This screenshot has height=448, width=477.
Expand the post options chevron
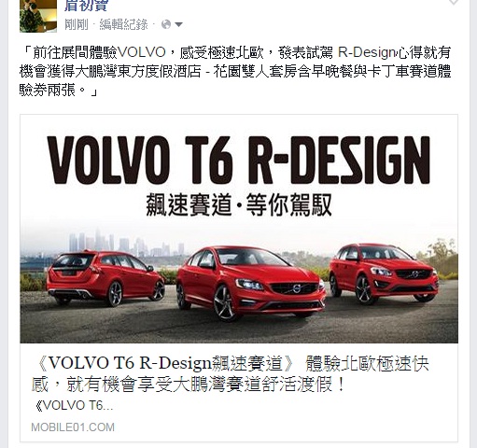click(454, 3)
